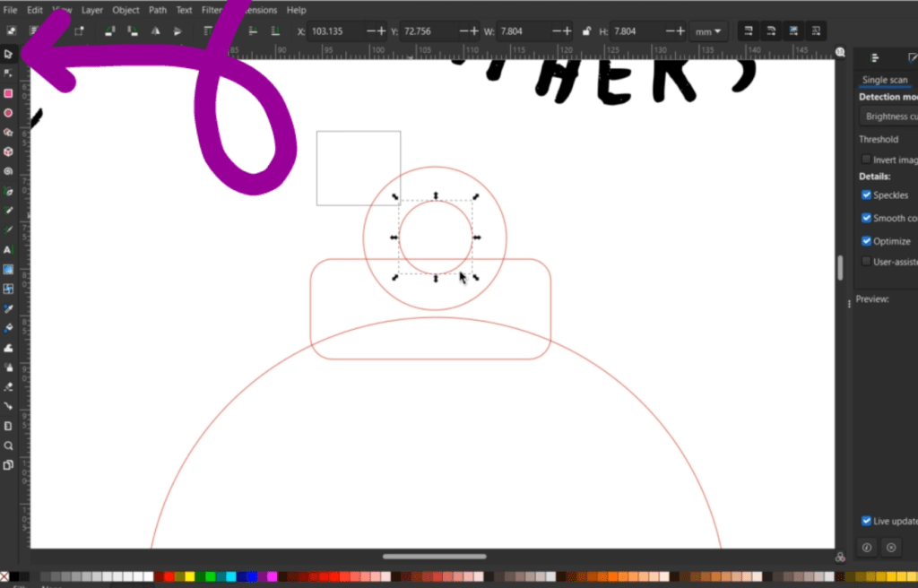The height and width of the screenshot is (588, 918).
Task: Open the Path menu
Action: pyautogui.click(x=157, y=10)
